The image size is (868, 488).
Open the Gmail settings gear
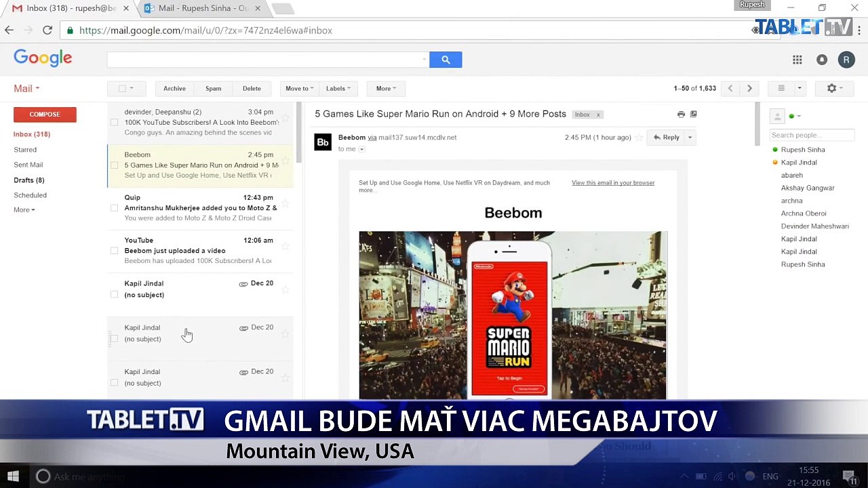[835, 88]
